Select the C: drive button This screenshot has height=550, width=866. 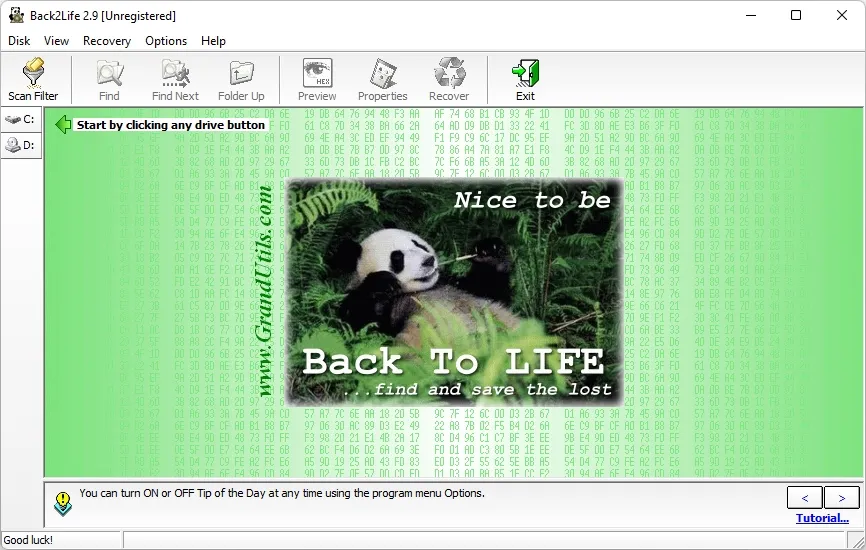coord(21,119)
